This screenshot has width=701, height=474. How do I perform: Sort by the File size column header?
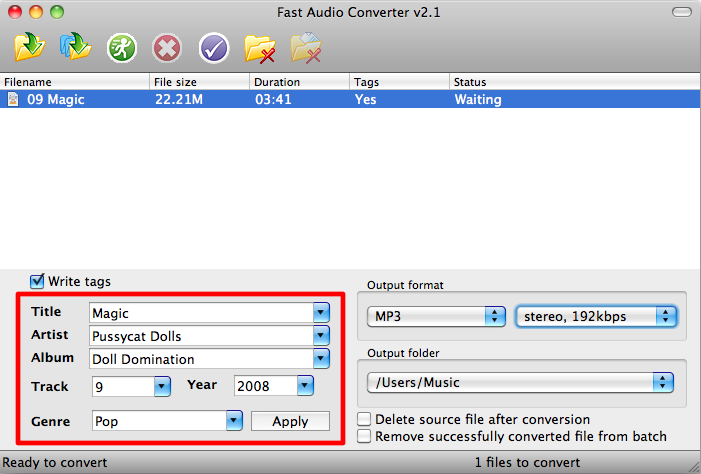[199, 82]
